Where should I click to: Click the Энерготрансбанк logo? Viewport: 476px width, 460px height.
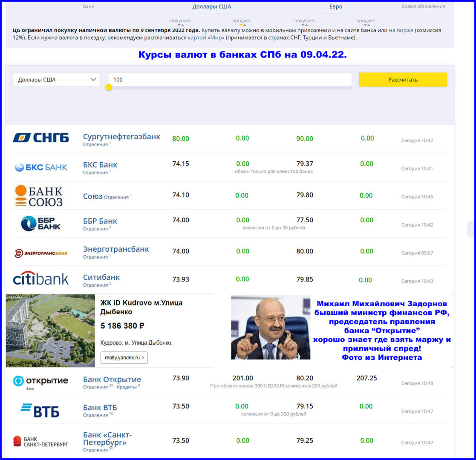click(x=41, y=253)
